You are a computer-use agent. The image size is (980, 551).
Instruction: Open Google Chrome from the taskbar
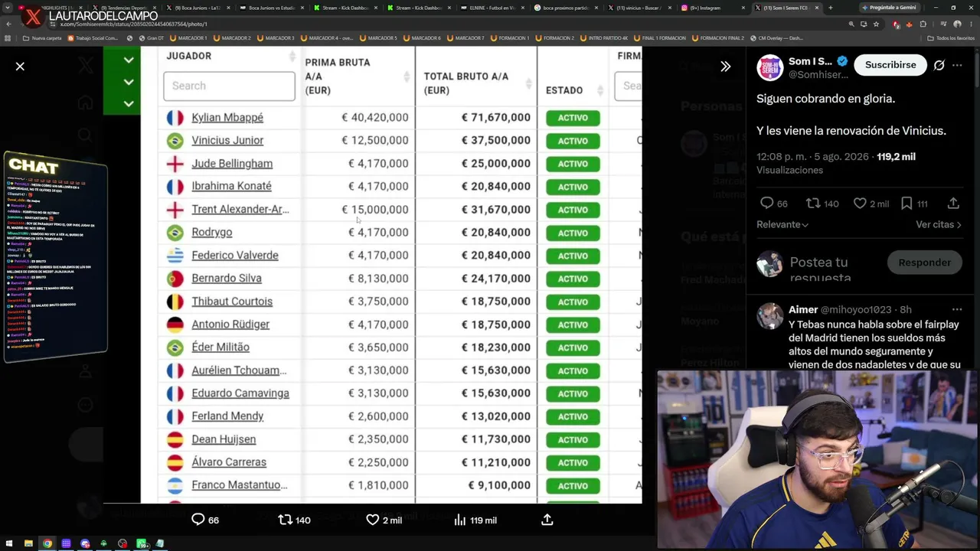coord(47,543)
